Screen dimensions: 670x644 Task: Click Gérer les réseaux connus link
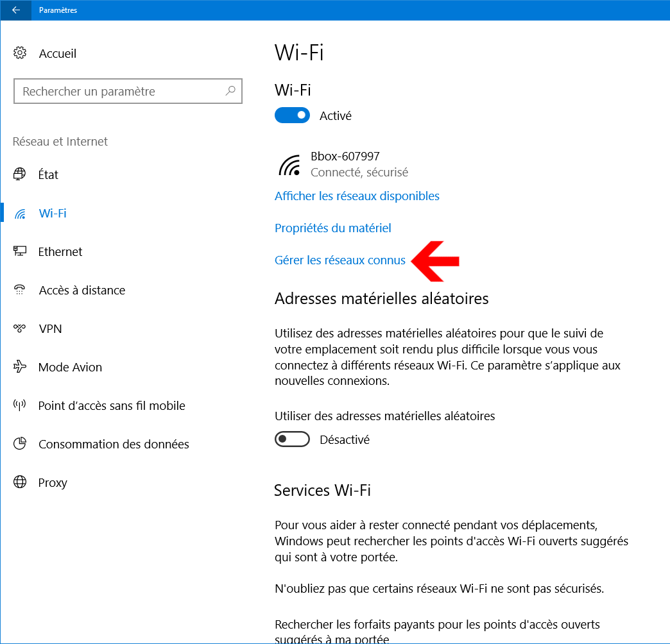coord(339,260)
